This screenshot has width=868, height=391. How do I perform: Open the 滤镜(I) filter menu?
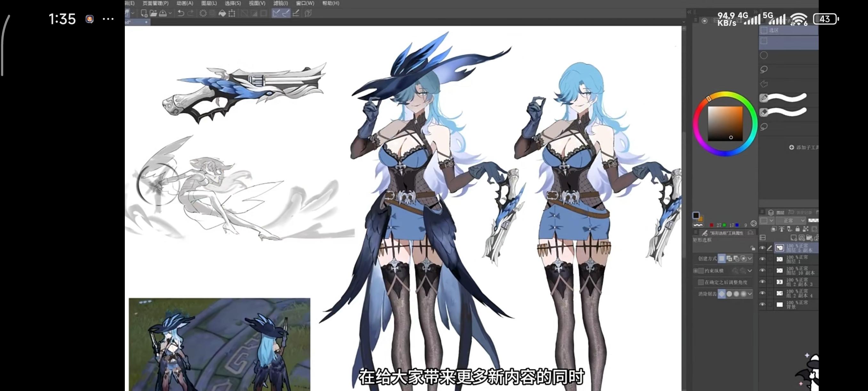point(280,4)
